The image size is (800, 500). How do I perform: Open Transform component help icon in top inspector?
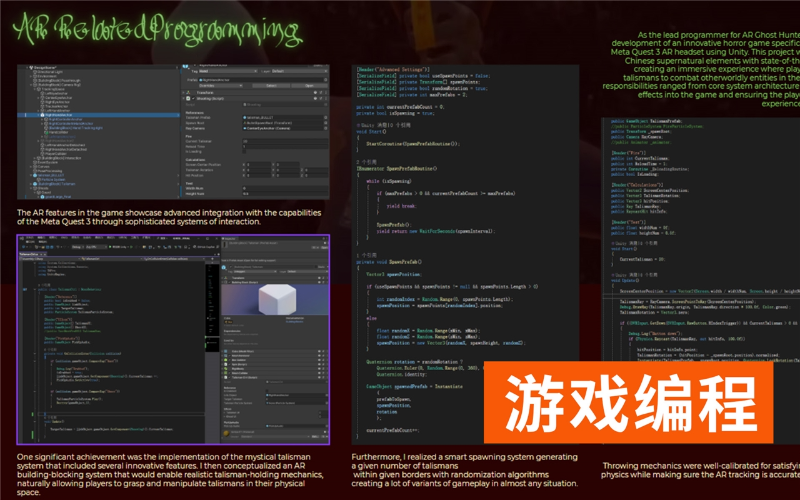click(x=315, y=92)
